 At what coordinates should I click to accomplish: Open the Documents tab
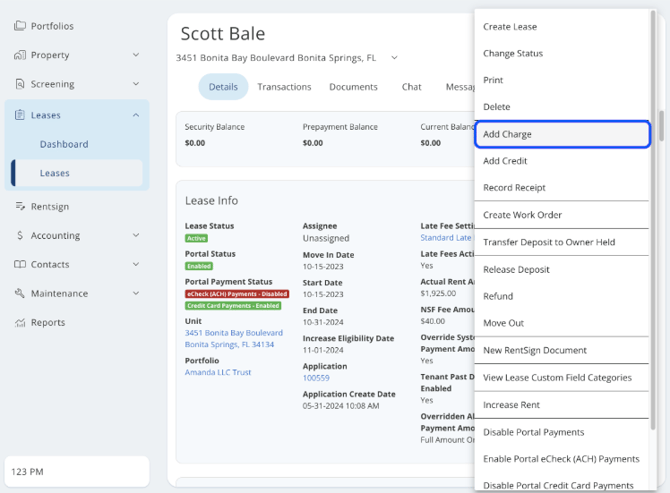353,87
